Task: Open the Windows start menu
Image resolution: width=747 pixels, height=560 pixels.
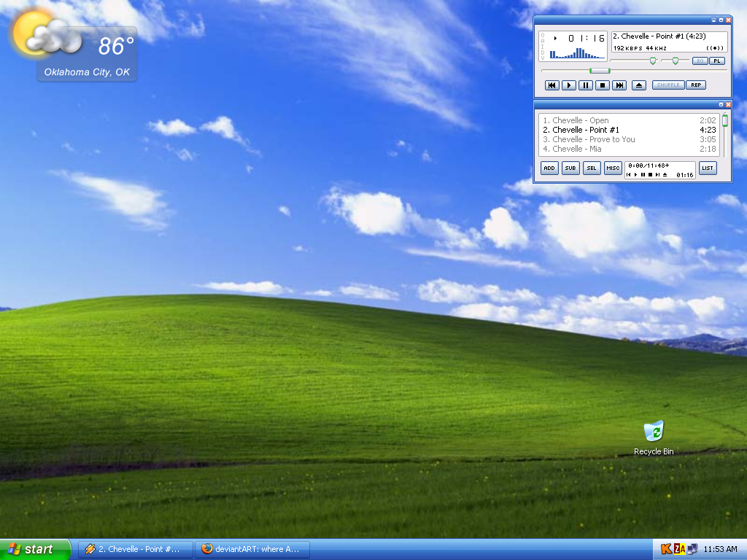Action: coord(35,549)
